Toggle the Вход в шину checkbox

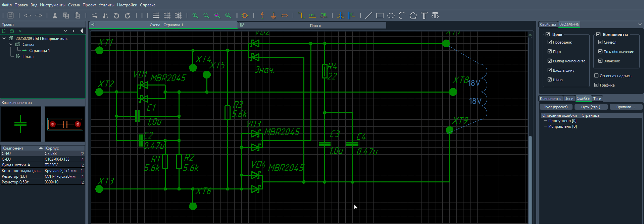(x=550, y=70)
